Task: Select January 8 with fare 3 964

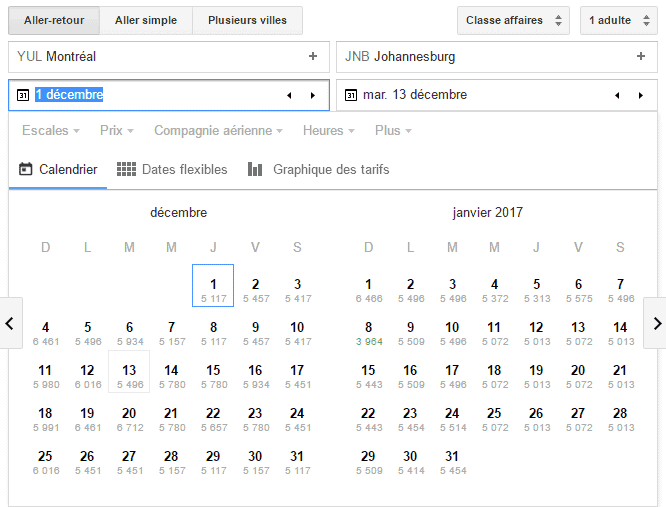Action: (x=368, y=332)
